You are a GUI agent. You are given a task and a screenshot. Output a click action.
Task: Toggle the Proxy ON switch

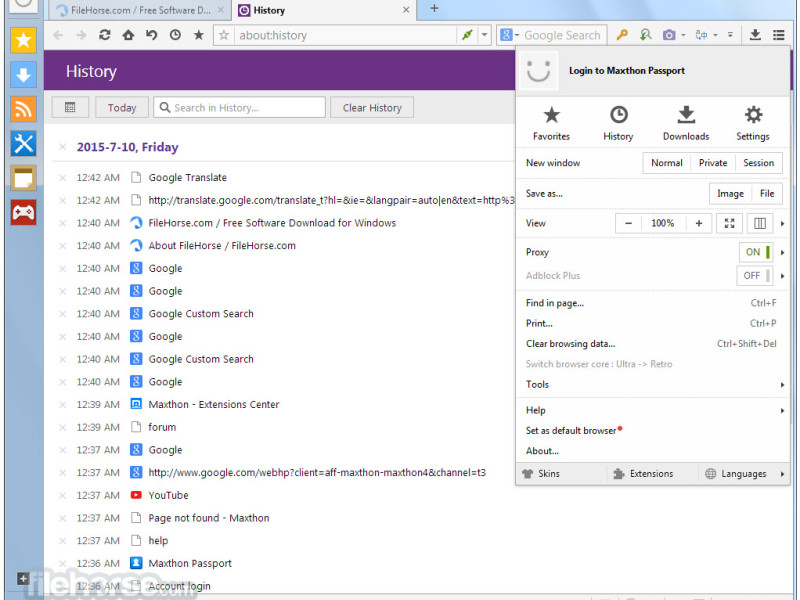(x=756, y=252)
